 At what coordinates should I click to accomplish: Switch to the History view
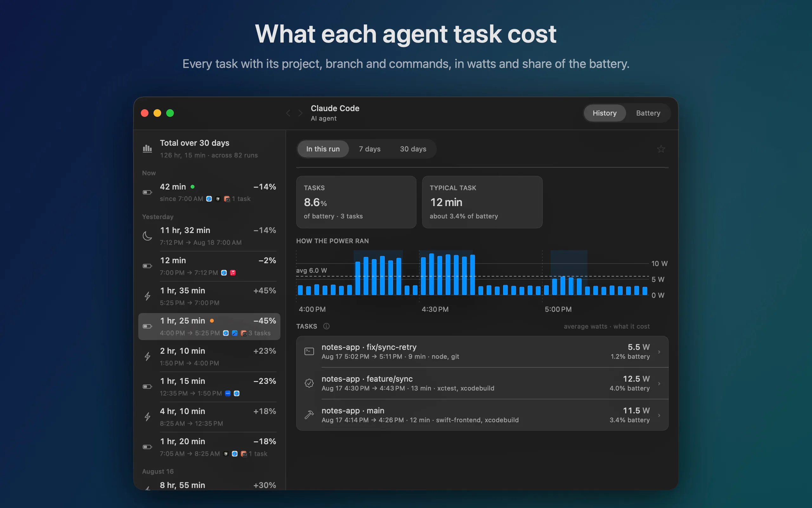click(x=604, y=113)
